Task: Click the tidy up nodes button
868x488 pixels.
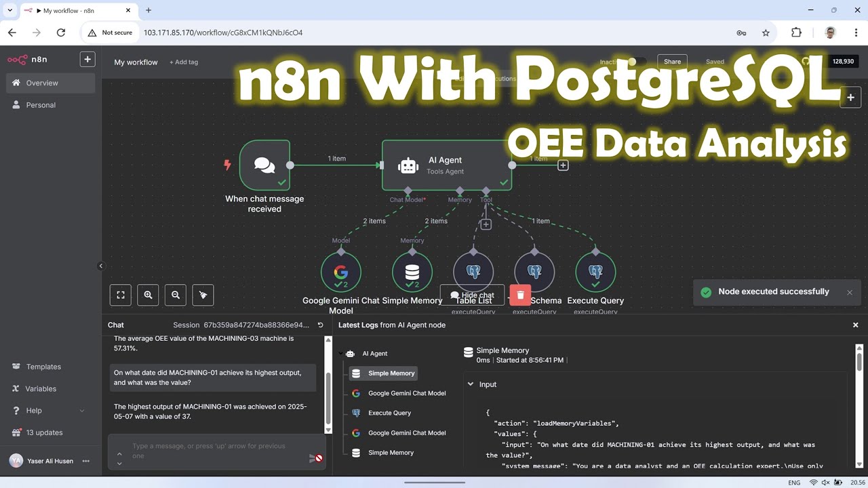Action: click(x=203, y=295)
